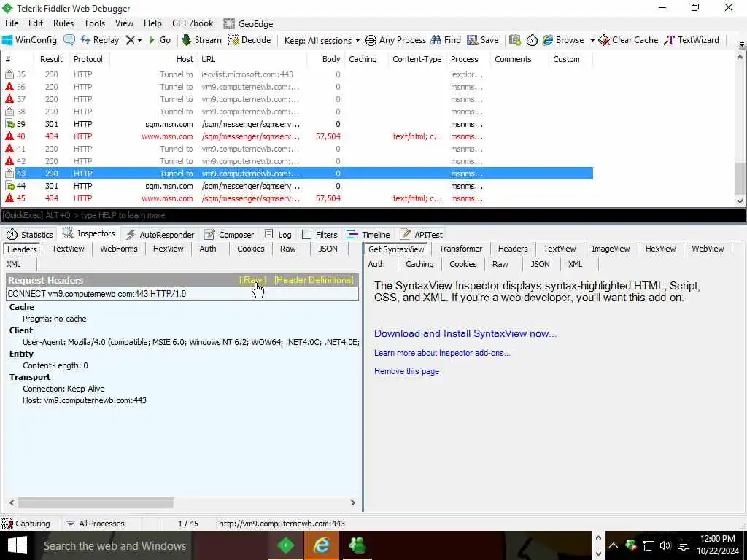Click the Remove sessions X icon
The width and height of the screenshot is (747, 560).
[x=130, y=40]
